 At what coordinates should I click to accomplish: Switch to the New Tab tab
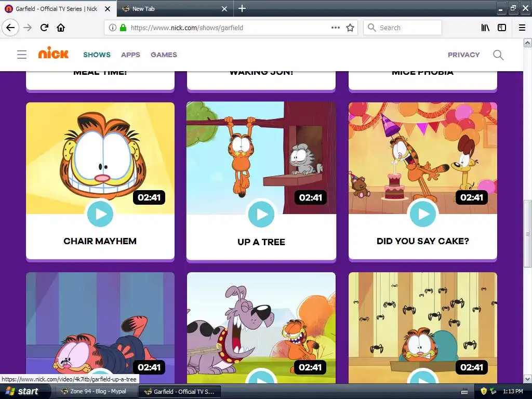tap(175, 8)
